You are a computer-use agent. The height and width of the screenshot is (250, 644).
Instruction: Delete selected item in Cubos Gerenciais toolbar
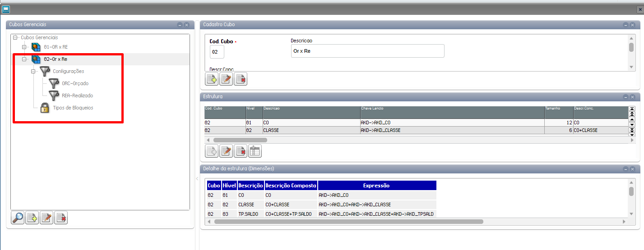(x=61, y=218)
